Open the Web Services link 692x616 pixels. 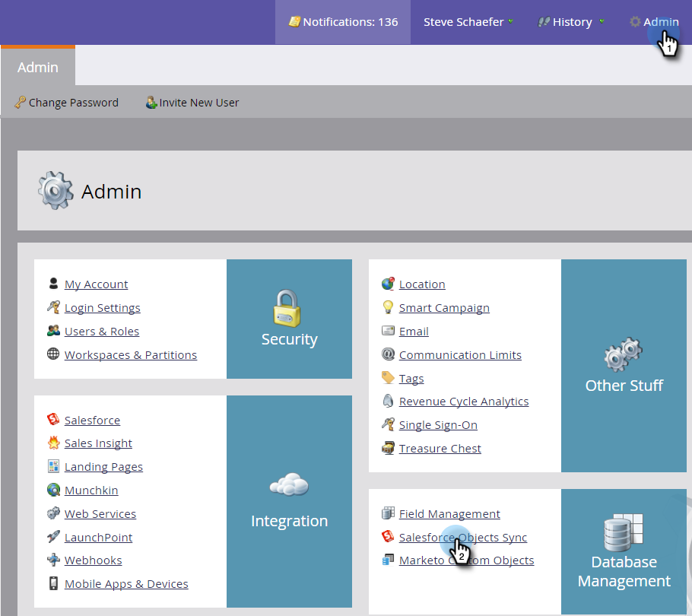click(x=100, y=513)
